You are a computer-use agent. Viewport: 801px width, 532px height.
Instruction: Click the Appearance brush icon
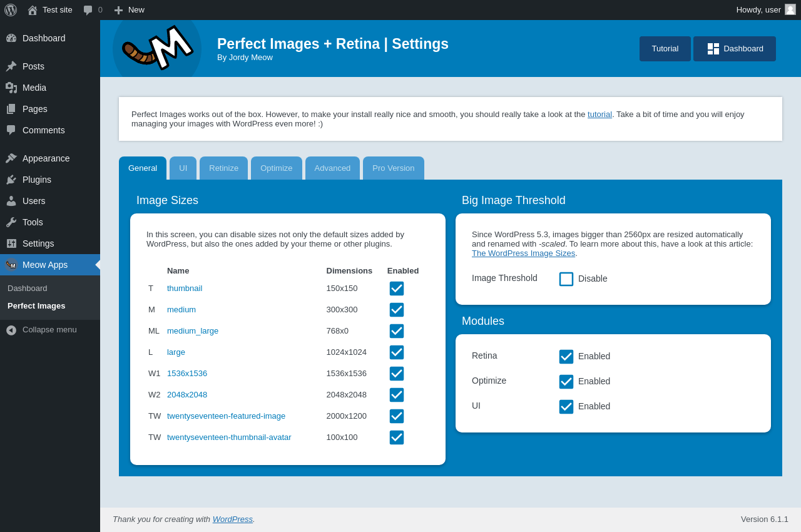11,158
